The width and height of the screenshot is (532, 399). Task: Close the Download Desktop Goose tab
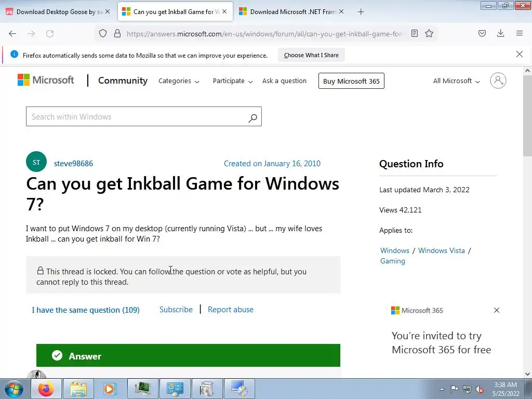coord(108,11)
